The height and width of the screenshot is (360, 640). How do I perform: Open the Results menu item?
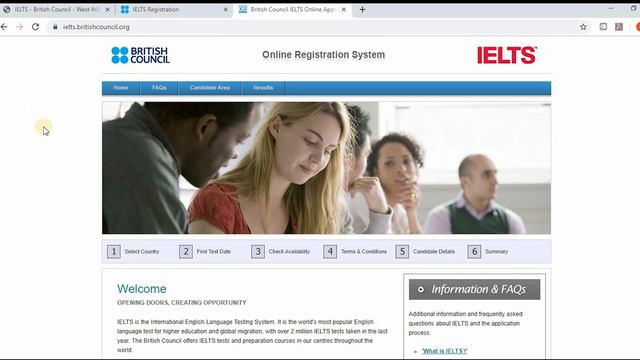[x=263, y=88]
